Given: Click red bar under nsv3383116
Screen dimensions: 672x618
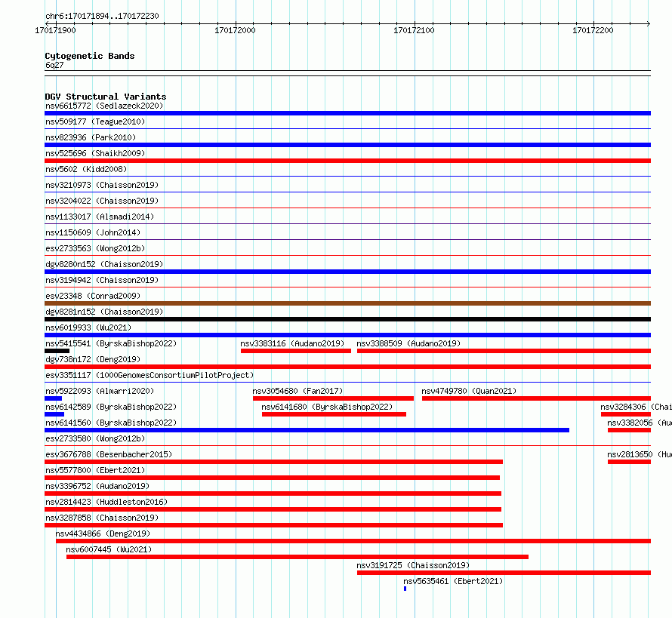Looking at the screenshot, I should [296, 351].
